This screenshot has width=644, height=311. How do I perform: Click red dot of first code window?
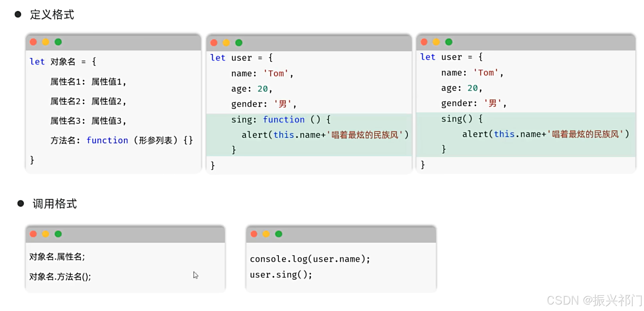click(x=33, y=42)
